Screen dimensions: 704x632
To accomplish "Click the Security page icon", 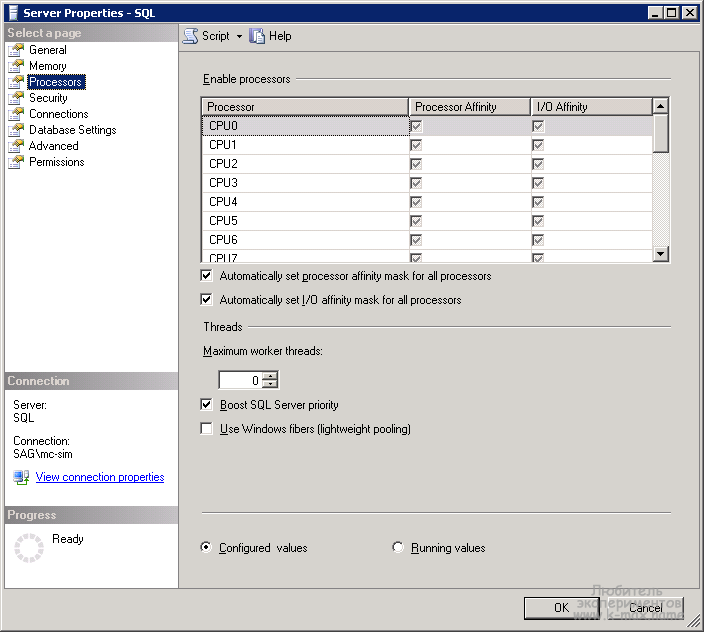I will point(16,98).
